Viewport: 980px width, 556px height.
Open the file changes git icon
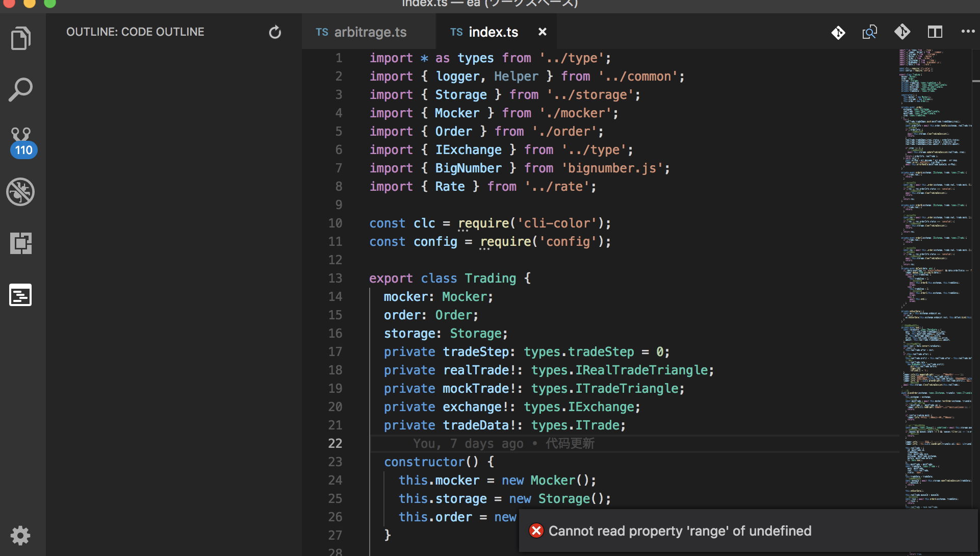[x=838, y=32]
